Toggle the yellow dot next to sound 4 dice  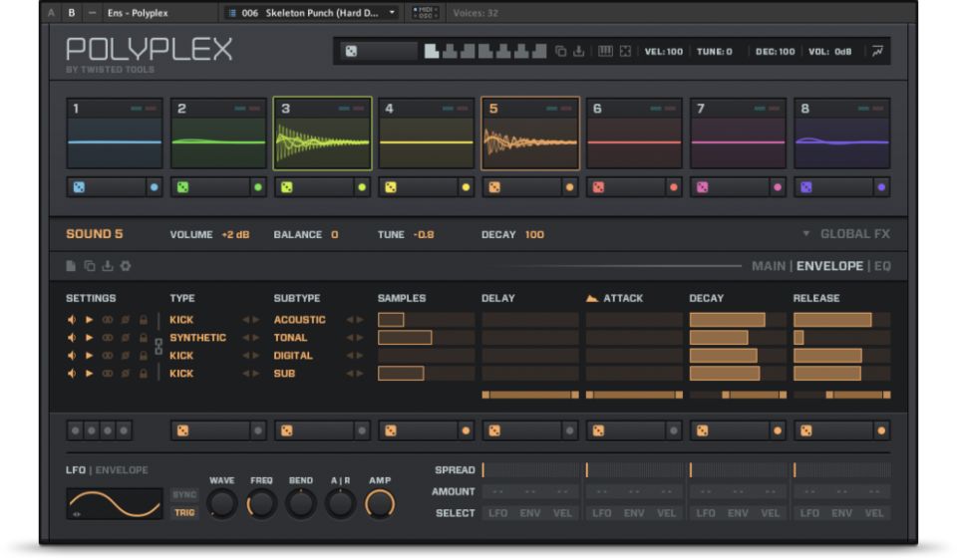[x=466, y=186]
